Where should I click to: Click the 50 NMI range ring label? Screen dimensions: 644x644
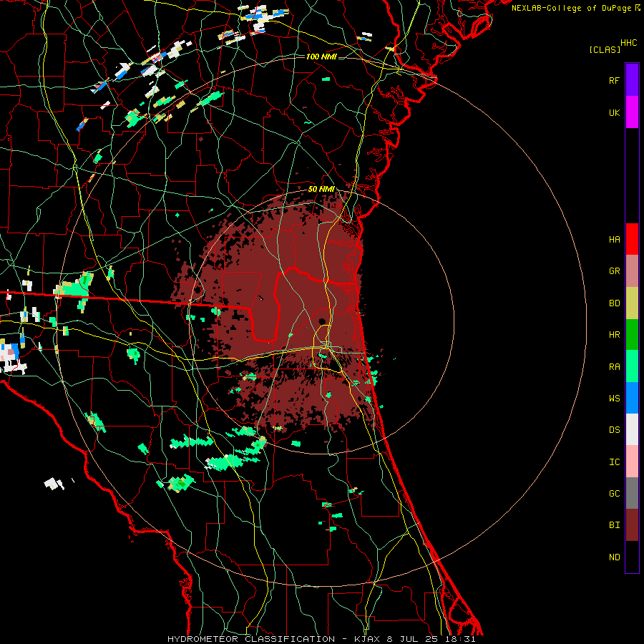321,190
